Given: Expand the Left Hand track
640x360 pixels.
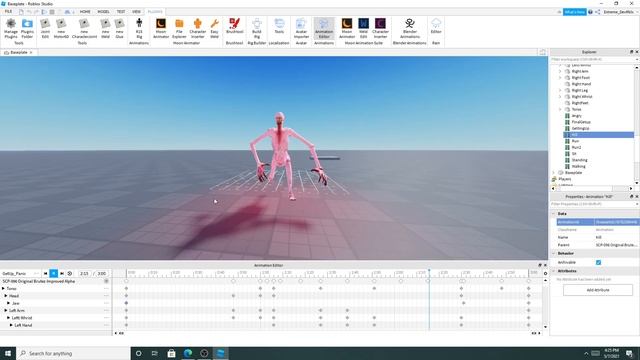Looking at the screenshot, I should [11, 325].
